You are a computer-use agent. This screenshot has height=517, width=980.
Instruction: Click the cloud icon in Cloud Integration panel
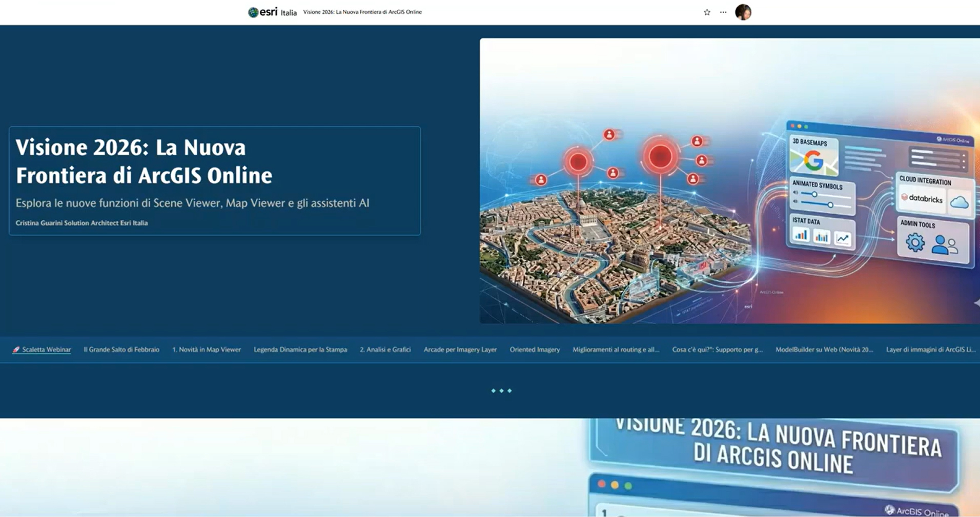coord(959,202)
